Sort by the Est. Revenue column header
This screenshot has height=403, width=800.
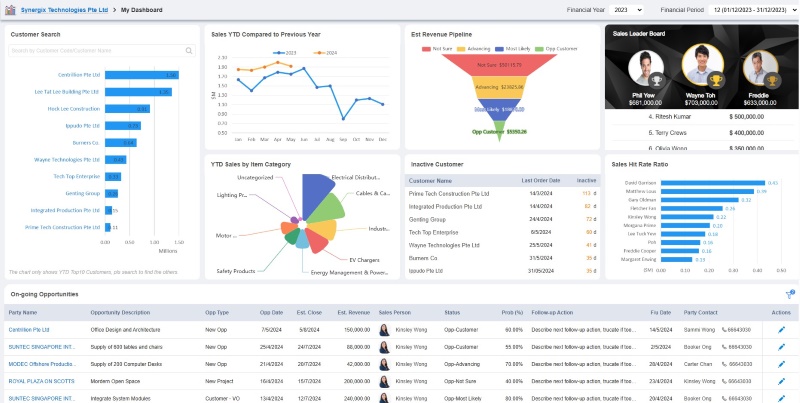(x=354, y=312)
